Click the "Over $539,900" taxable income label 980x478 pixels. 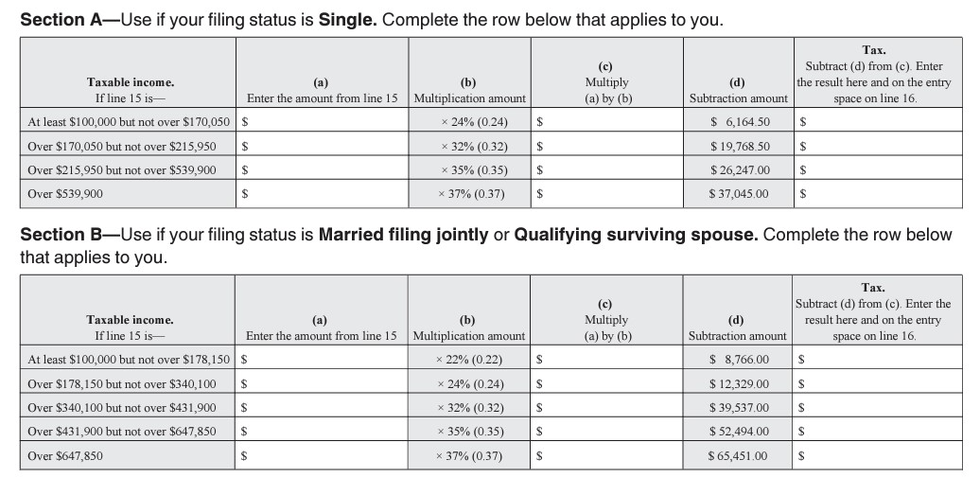point(66,194)
